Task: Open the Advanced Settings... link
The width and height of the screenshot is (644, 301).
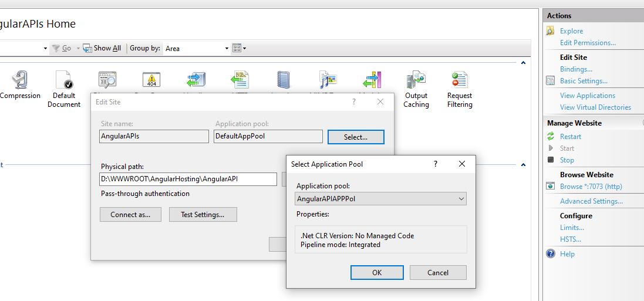Action: click(x=591, y=201)
